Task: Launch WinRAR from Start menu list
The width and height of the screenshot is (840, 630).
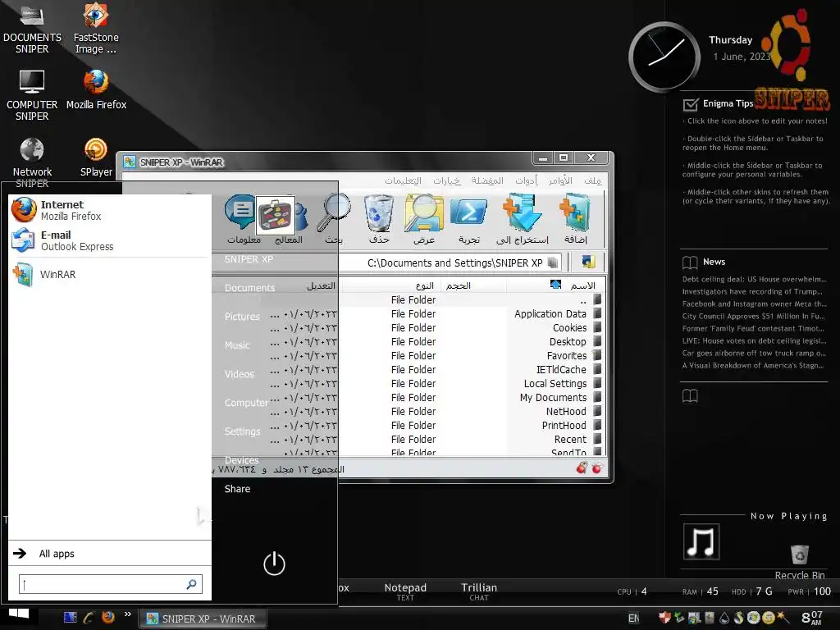Action: [x=109, y=274]
